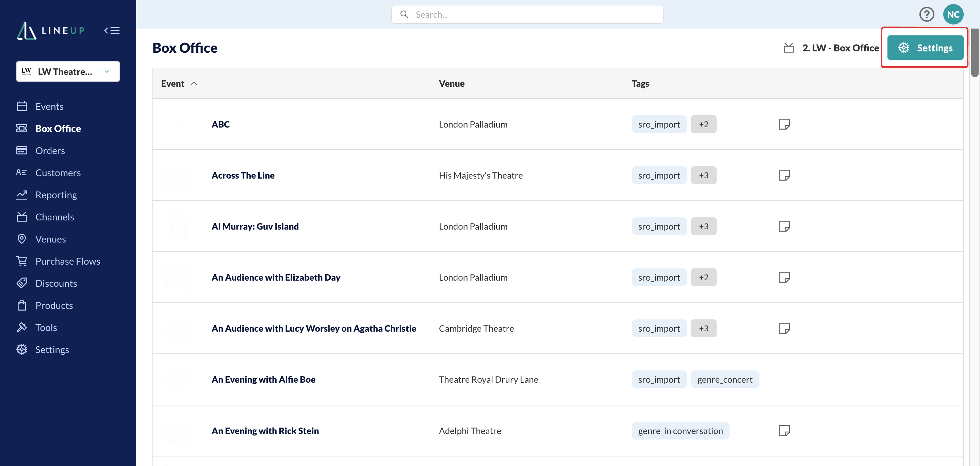The width and height of the screenshot is (980, 466).
Task: Sort by Event column header
Action: click(179, 83)
